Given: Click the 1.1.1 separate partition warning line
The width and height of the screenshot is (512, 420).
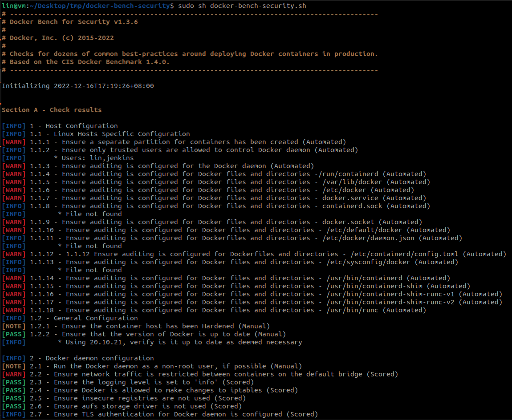Looking at the screenshot, I should coord(174,142).
